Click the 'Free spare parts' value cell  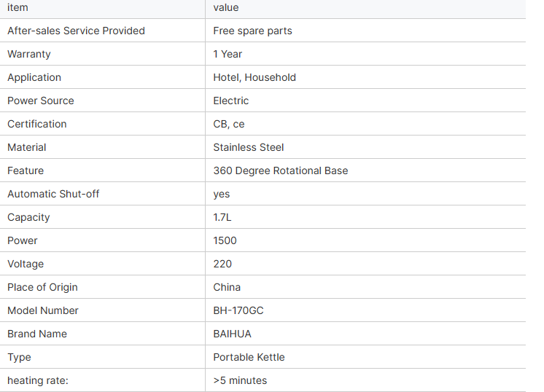[252, 31]
